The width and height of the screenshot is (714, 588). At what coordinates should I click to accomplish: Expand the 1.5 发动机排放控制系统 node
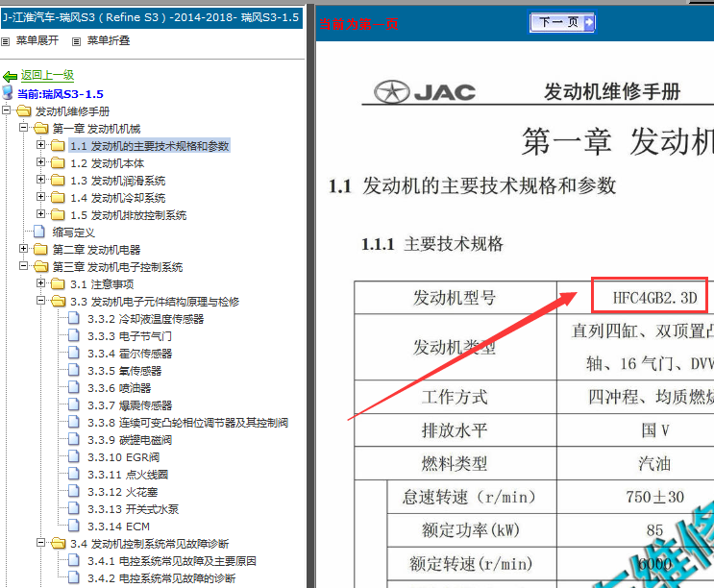click(x=41, y=214)
